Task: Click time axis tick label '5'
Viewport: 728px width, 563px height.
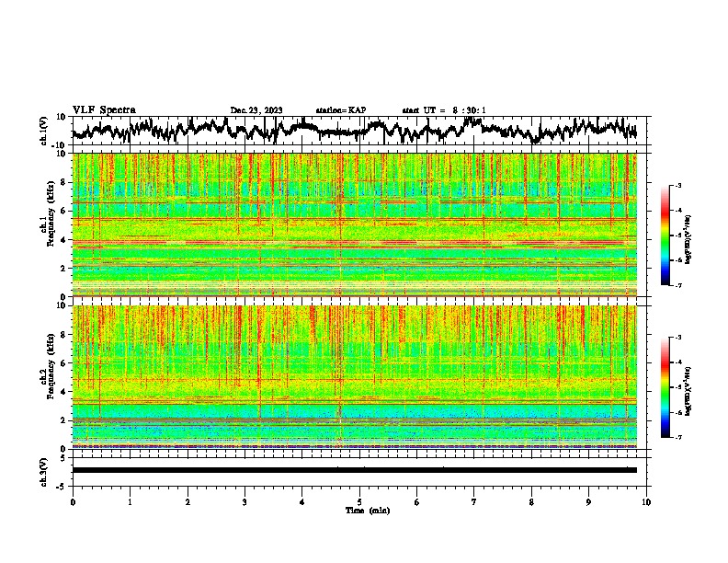Action: point(359,502)
